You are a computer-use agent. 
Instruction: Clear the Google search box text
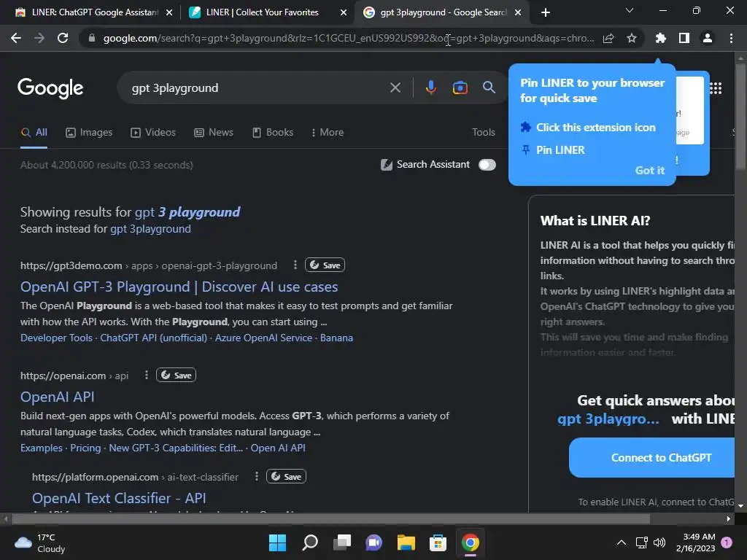click(x=395, y=87)
